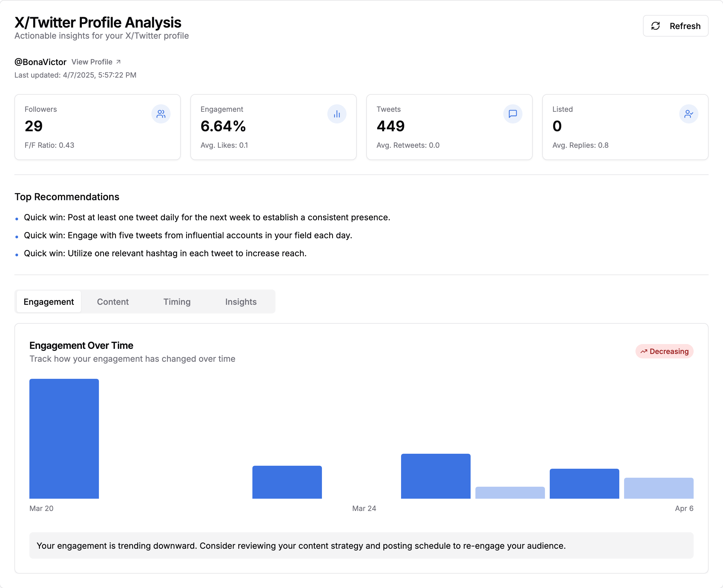Click the external link arrow by View Profile

click(118, 62)
